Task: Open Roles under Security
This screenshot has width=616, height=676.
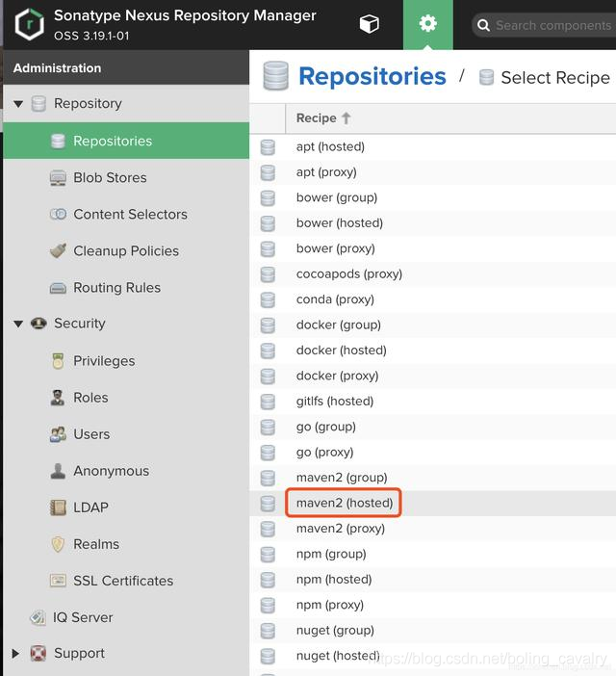Action: 90,398
